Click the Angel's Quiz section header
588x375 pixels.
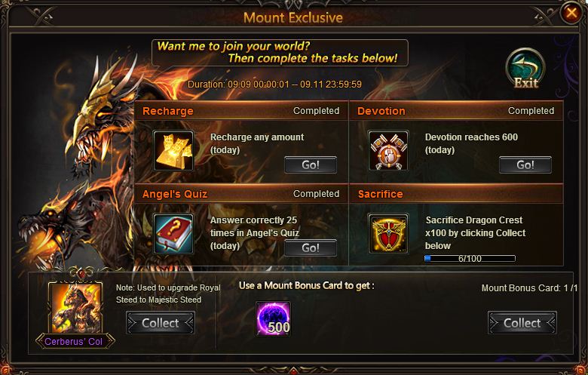[241, 194]
